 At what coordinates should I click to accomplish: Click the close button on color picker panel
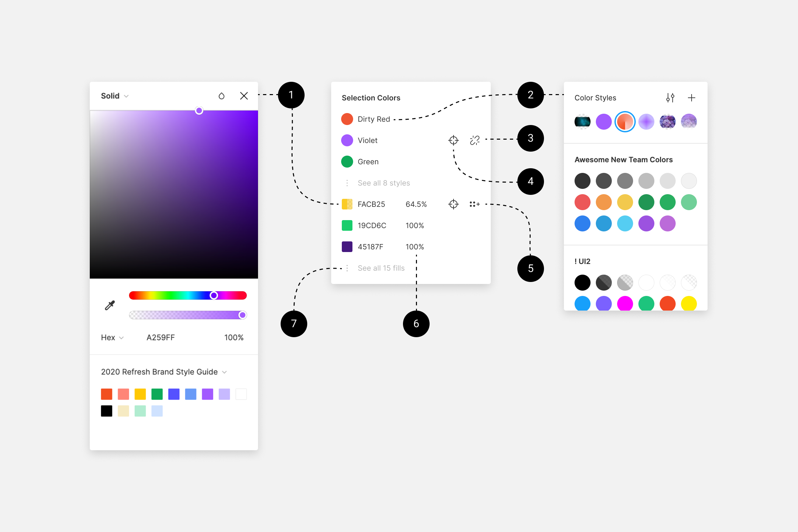point(244,96)
